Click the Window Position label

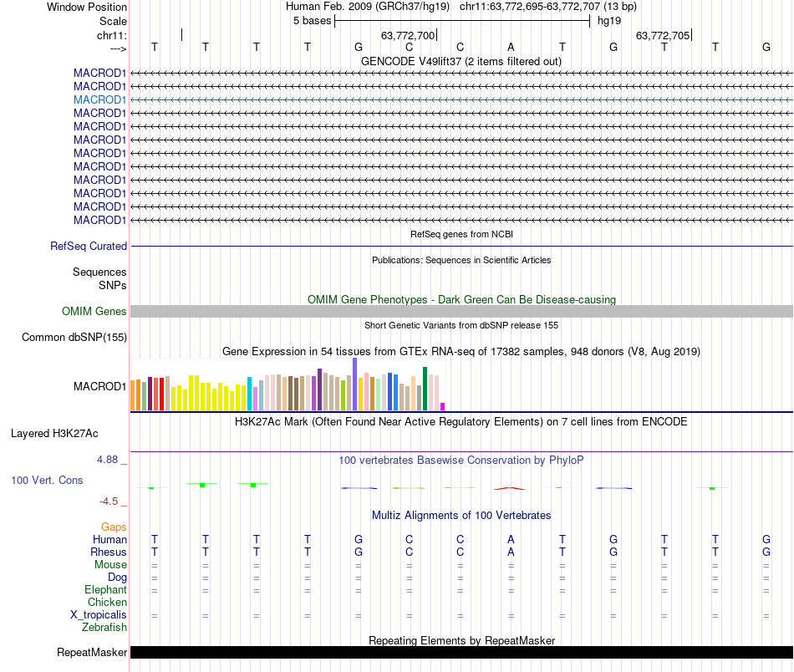point(87,7)
